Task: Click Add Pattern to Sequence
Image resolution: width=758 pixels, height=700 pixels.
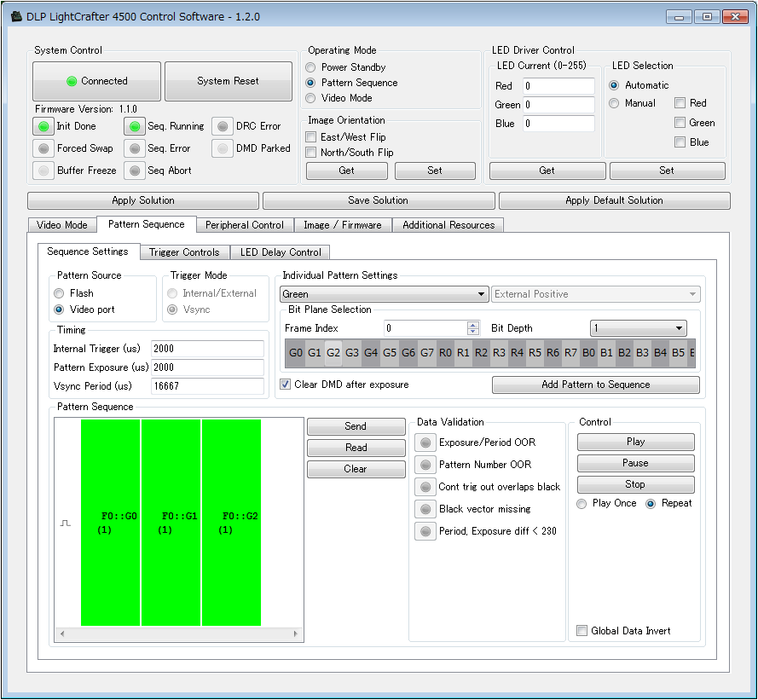Action: 595,385
